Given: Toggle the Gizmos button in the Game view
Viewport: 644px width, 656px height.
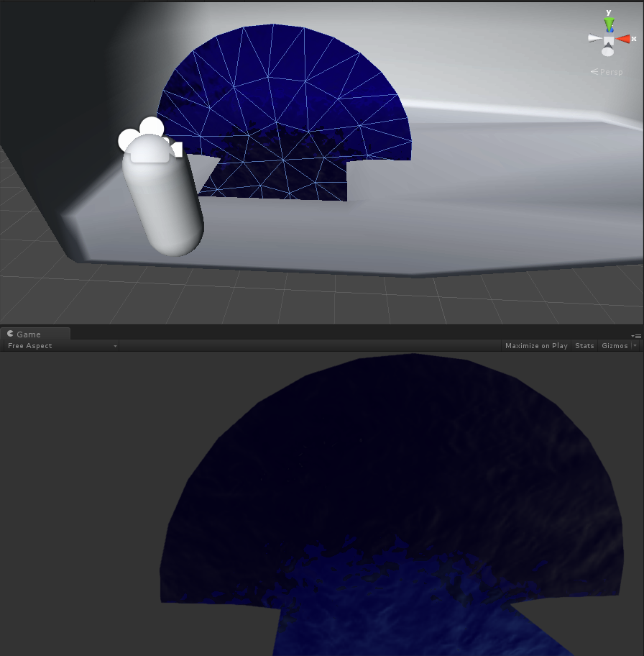Looking at the screenshot, I should 615,345.
